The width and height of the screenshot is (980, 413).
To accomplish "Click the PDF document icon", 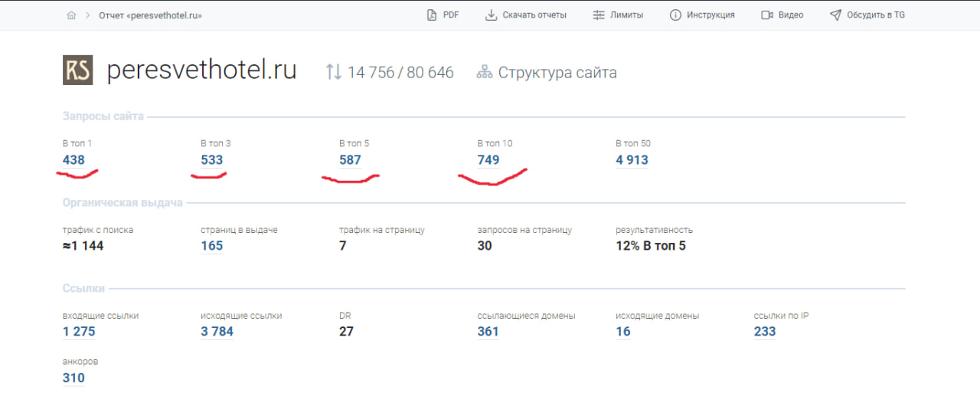I will 432,15.
